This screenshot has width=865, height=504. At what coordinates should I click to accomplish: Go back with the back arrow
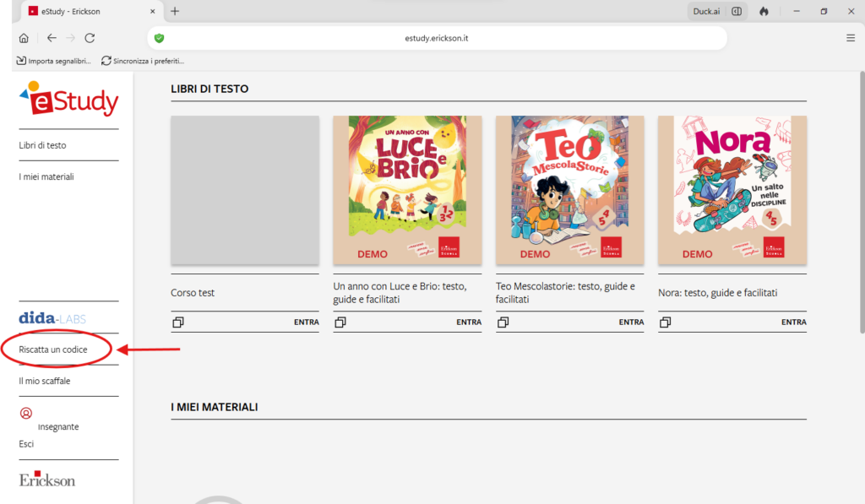point(52,38)
